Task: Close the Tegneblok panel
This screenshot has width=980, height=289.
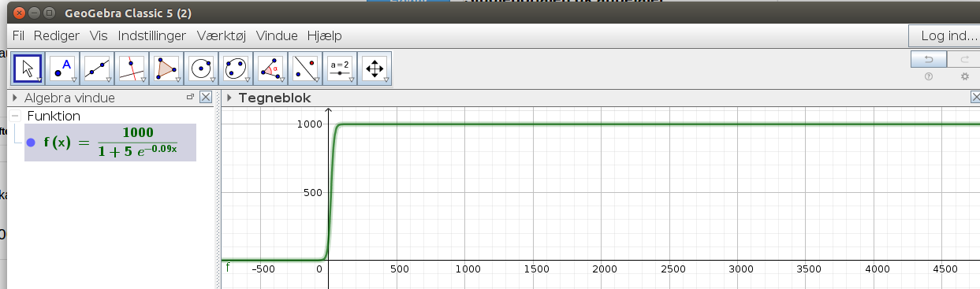Action: pyautogui.click(x=976, y=98)
